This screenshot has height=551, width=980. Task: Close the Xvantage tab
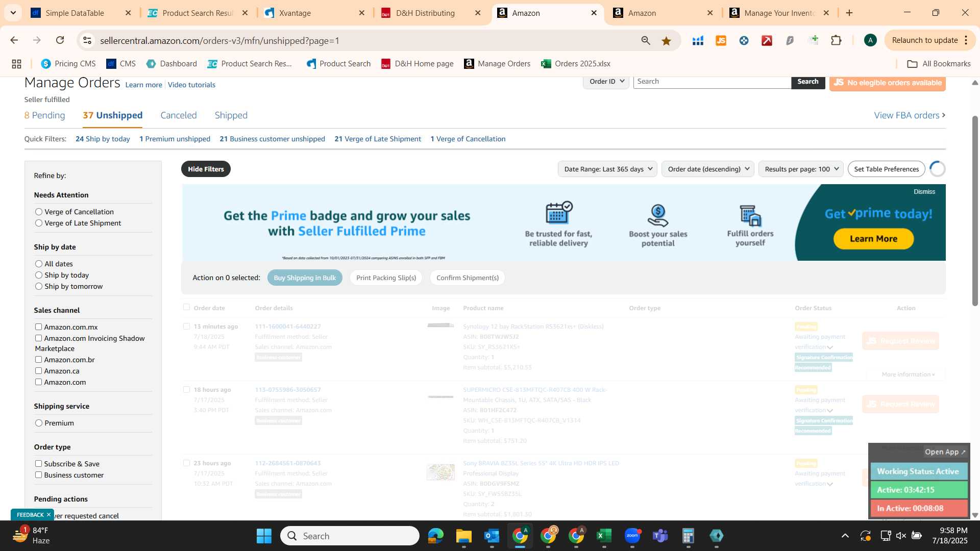click(x=361, y=13)
